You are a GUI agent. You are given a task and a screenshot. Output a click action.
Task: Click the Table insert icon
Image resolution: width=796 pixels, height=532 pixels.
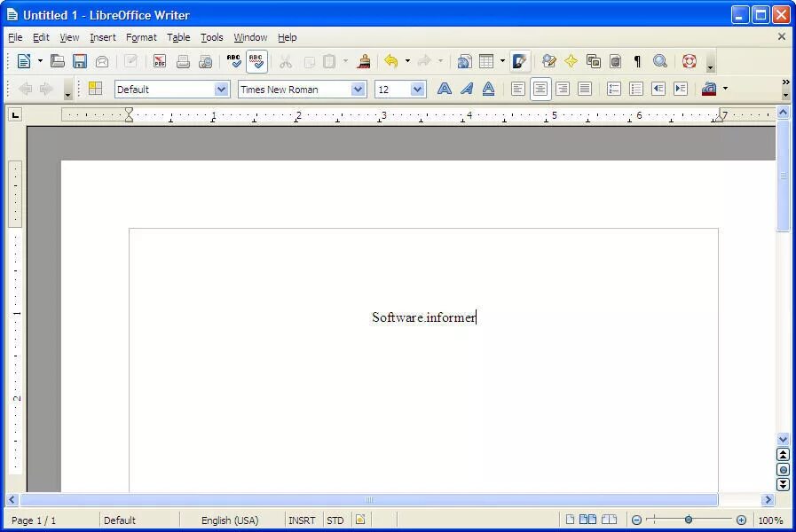coord(486,61)
